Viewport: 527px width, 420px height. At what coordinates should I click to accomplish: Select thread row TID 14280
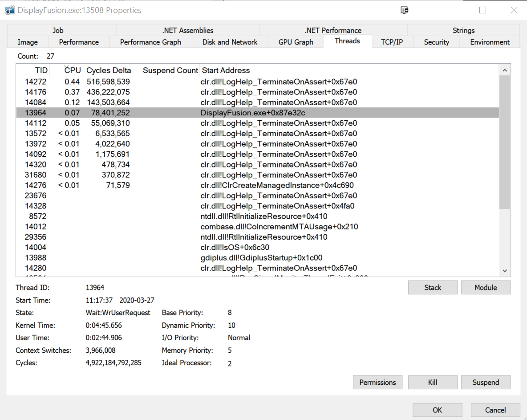tap(257, 268)
